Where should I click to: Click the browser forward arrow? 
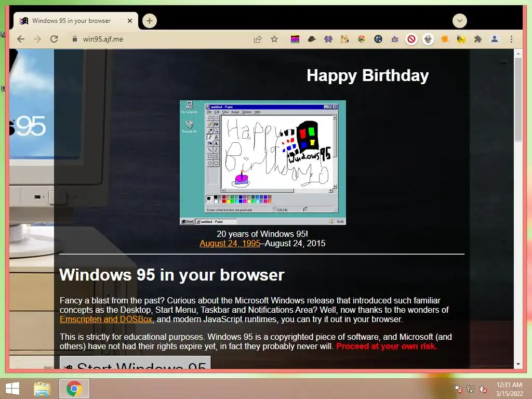37,39
